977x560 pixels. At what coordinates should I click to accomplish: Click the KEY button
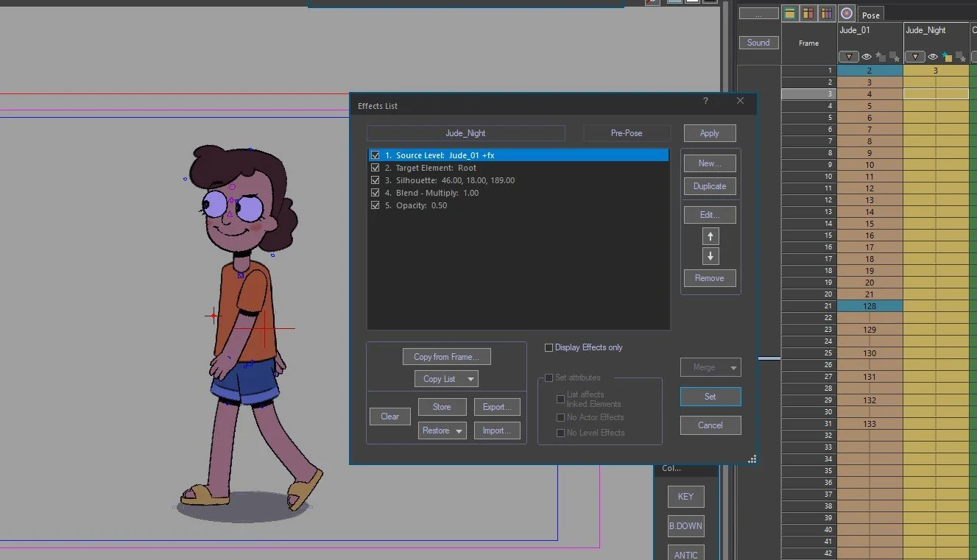point(685,497)
